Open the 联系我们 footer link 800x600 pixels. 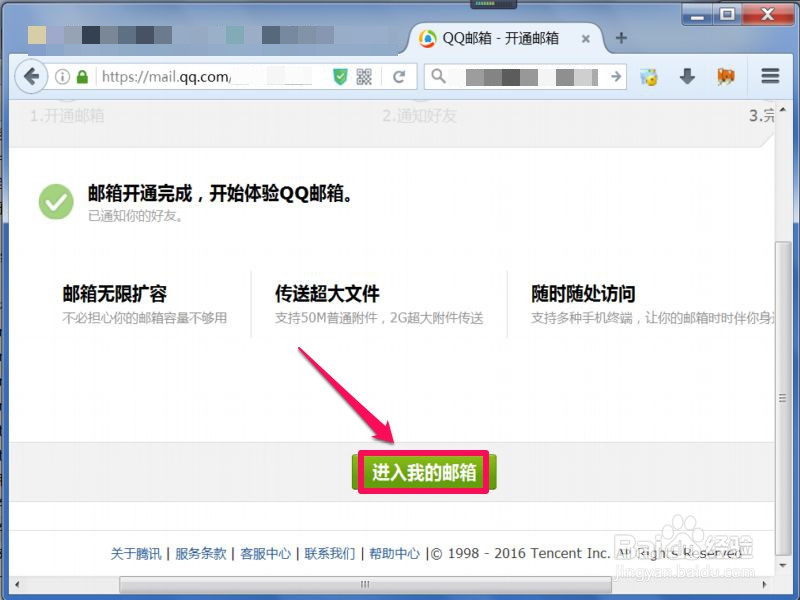pos(330,554)
